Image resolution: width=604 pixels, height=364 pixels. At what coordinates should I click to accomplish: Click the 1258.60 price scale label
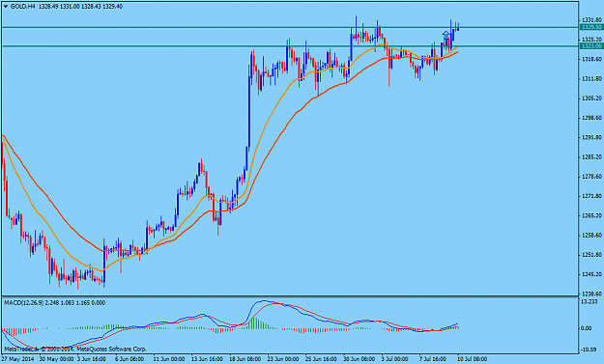592,235
